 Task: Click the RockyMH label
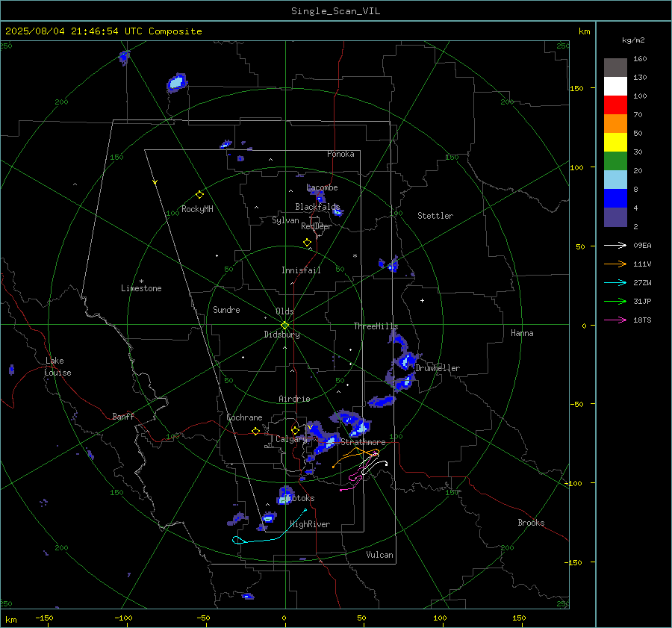tap(197, 209)
